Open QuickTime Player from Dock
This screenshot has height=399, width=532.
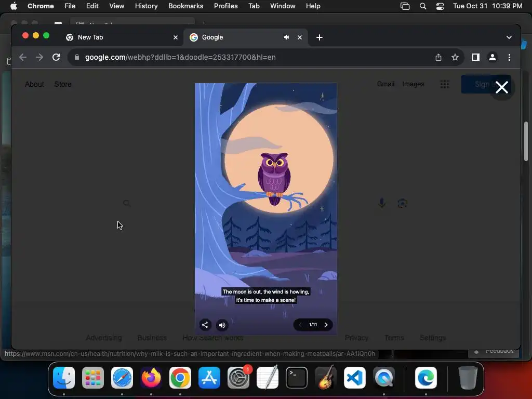tap(384, 378)
